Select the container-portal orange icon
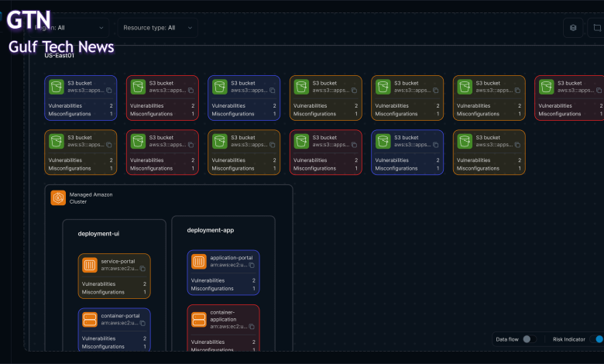 point(89,319)
